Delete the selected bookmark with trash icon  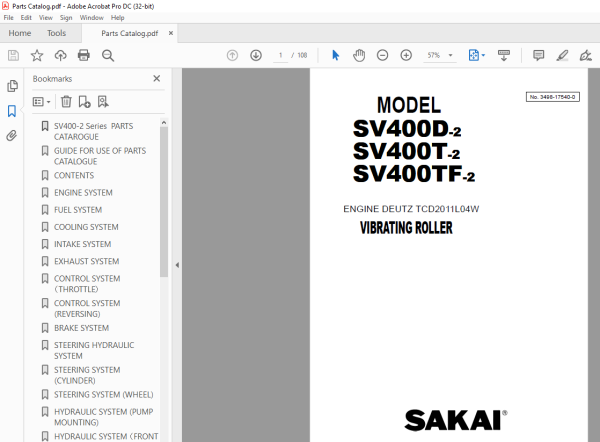[66, 101]
